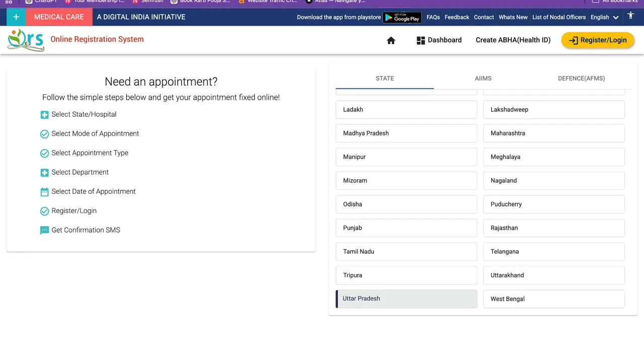This screenshot has height=359, width=644.
Task: Open Create ABHA(Health ID)
Action: coord(513,40)
